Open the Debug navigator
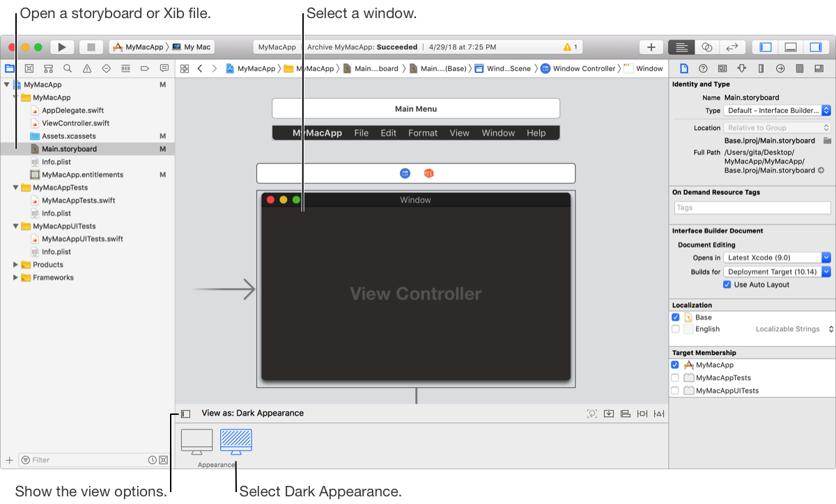Viewport: 836px width, 504px height. pos(125,68)
